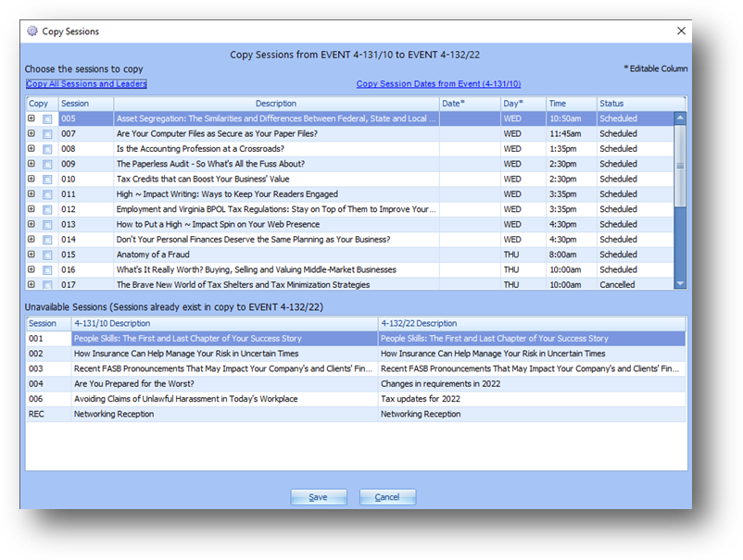Select the 1:35pm time cell

point(572,149)
